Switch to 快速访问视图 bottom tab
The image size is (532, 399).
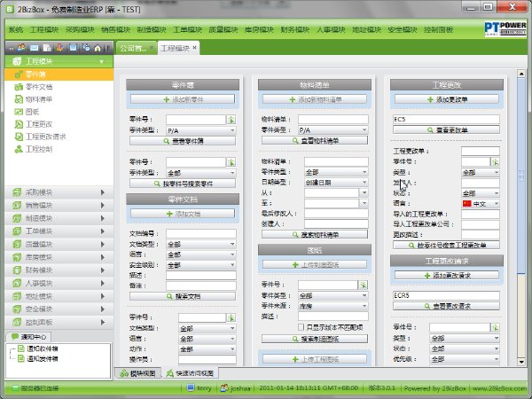click(191, 373)
